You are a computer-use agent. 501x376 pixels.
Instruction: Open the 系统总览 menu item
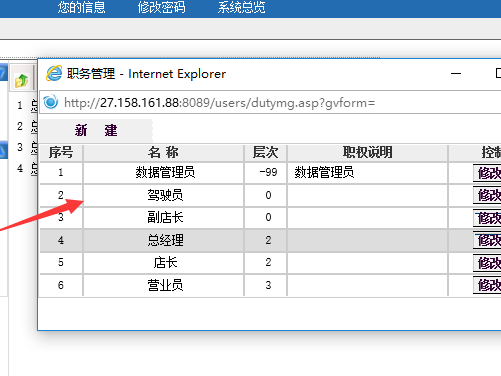[x=242, y=7]
